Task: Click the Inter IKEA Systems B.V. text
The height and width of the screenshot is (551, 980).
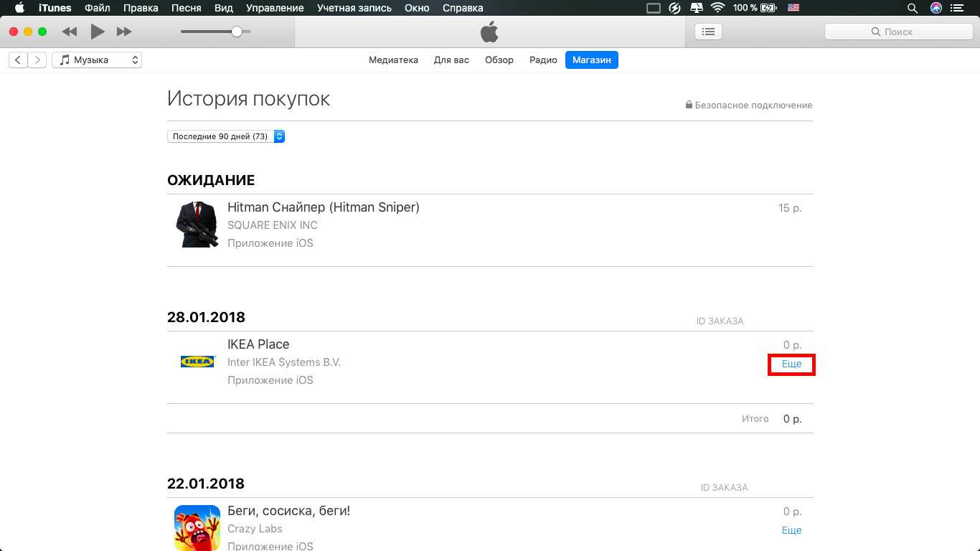Action: pos(284,362)
